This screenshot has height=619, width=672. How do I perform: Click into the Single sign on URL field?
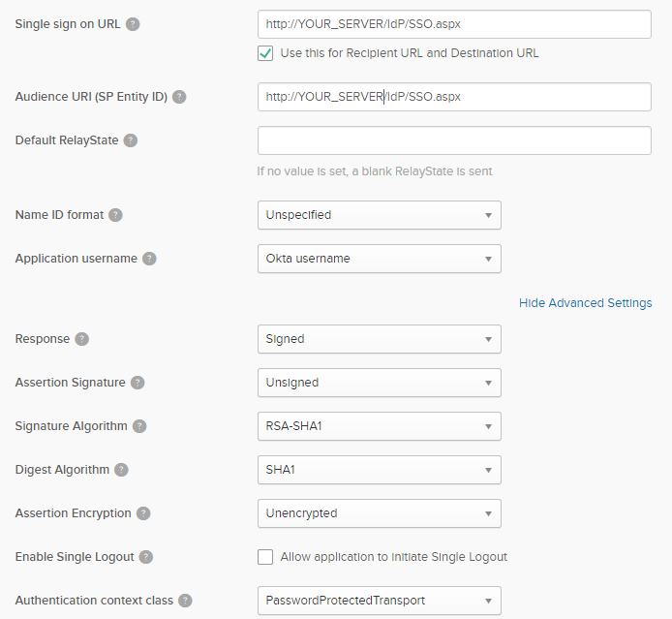coord(453,24)
